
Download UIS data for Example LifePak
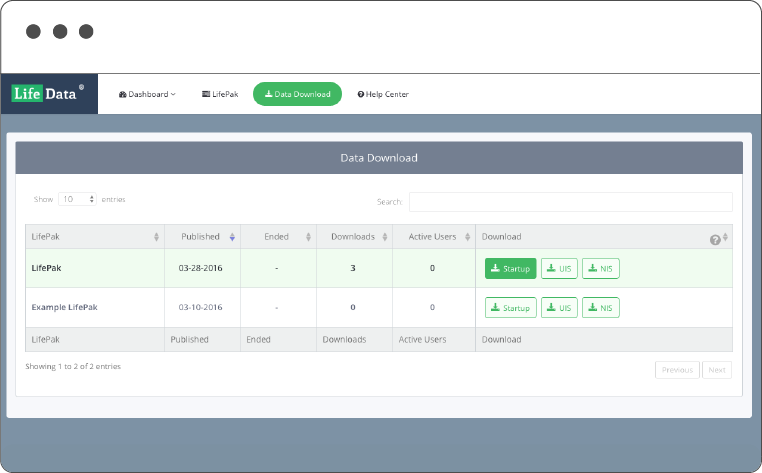pos(559,308)
